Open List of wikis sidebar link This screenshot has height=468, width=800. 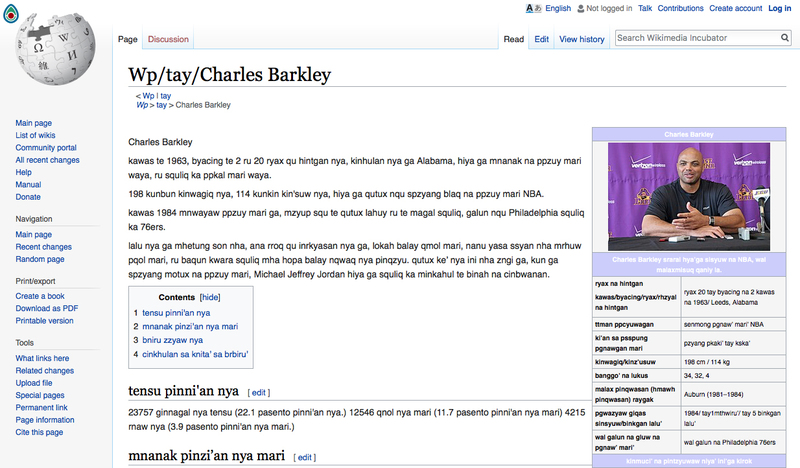tap(35, 135)
